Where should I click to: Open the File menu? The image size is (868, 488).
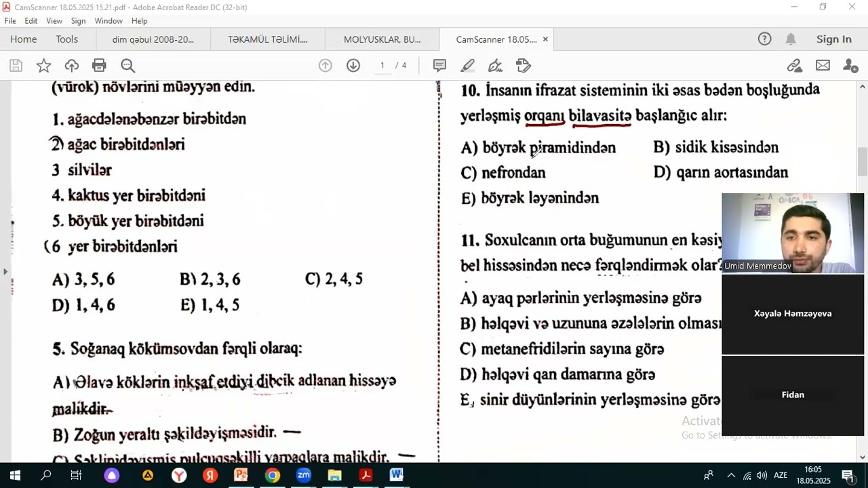(10, 21)
